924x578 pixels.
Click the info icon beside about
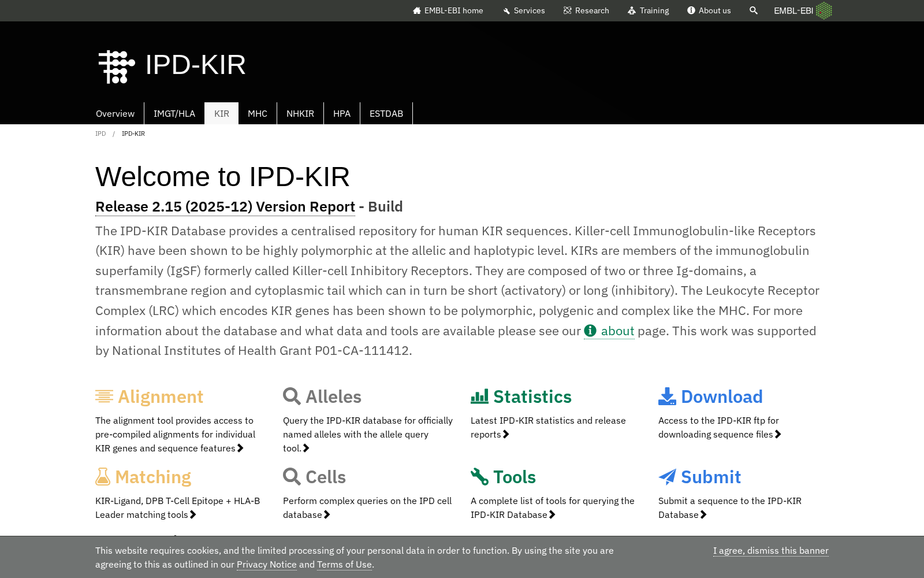coord(590,331)
